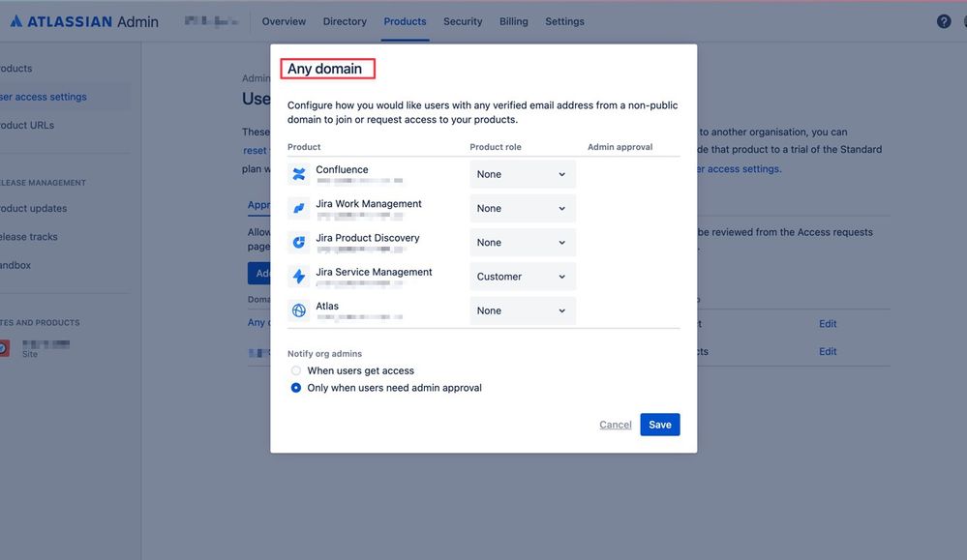Open Atlas product role dropdown
This screenshot has height=560, width=967.
pyautogui.click(x=523, y=310)
